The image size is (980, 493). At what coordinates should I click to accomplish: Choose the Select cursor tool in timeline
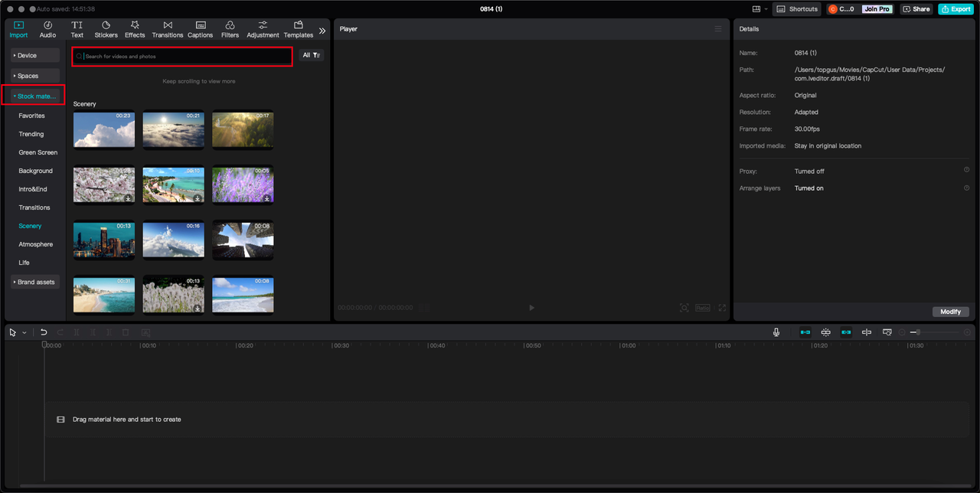[13, 332]
